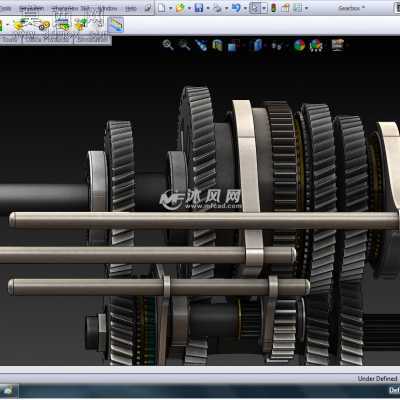Click the Under Defined status text
Image resolution: width=400 pixels, height=400 pixels.
(377, 379)
